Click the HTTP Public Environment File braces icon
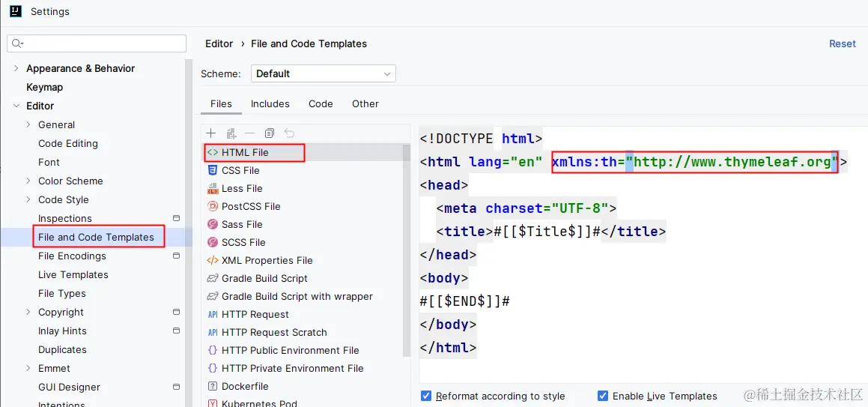The image size is (868, 407). [212, 351]
